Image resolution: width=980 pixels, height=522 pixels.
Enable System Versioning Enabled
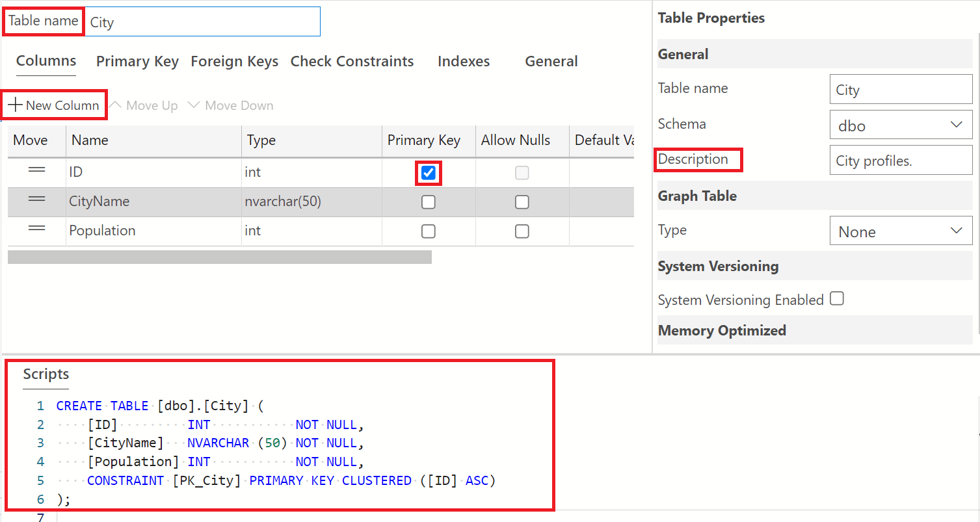click(x=837, y=298)
